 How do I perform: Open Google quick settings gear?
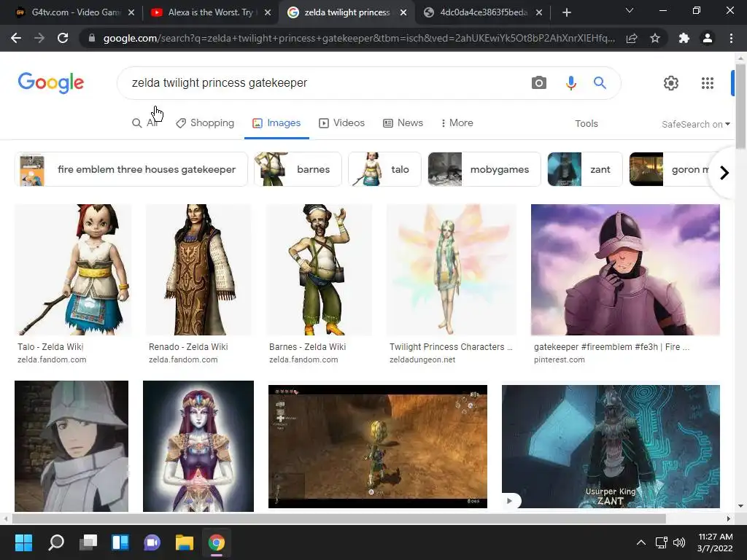[x=671, y=83]
